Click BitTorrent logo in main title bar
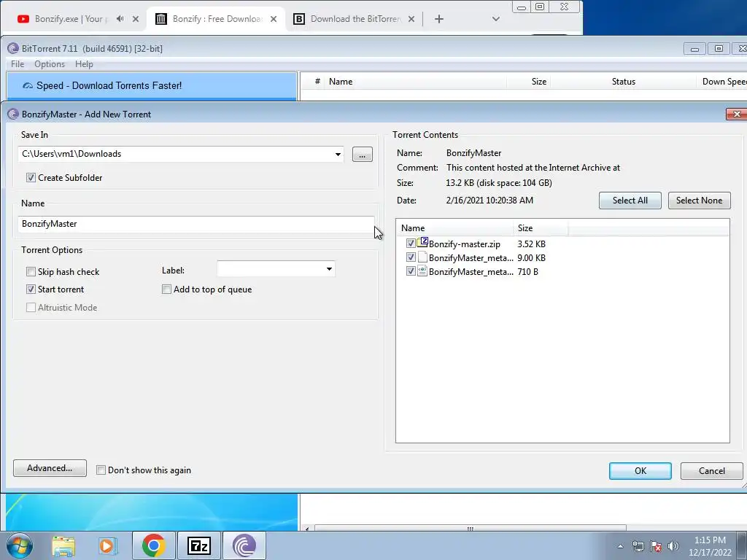747x560 pixels. click(x=13, y=49)
